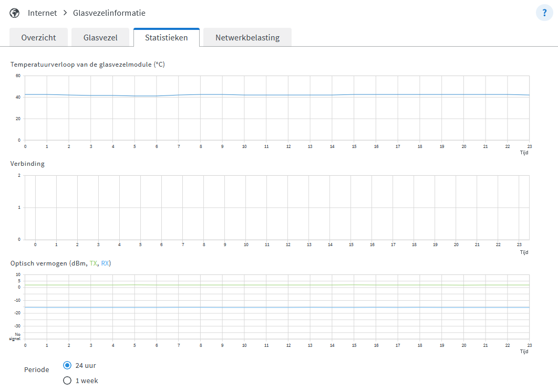Click the temperature line in the first chart
This screenshot has width=558, height=392.
pos(277,95)
